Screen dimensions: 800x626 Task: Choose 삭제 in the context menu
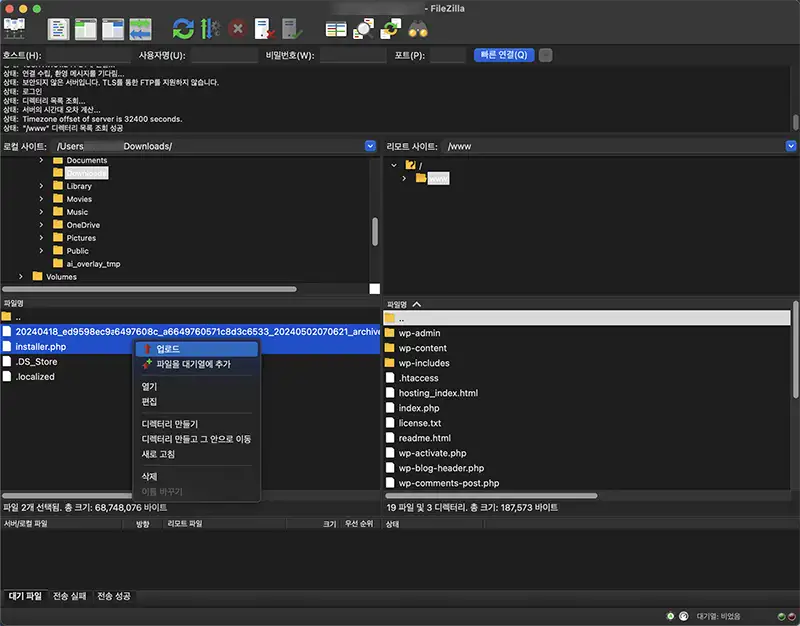(x=197, y=477)
